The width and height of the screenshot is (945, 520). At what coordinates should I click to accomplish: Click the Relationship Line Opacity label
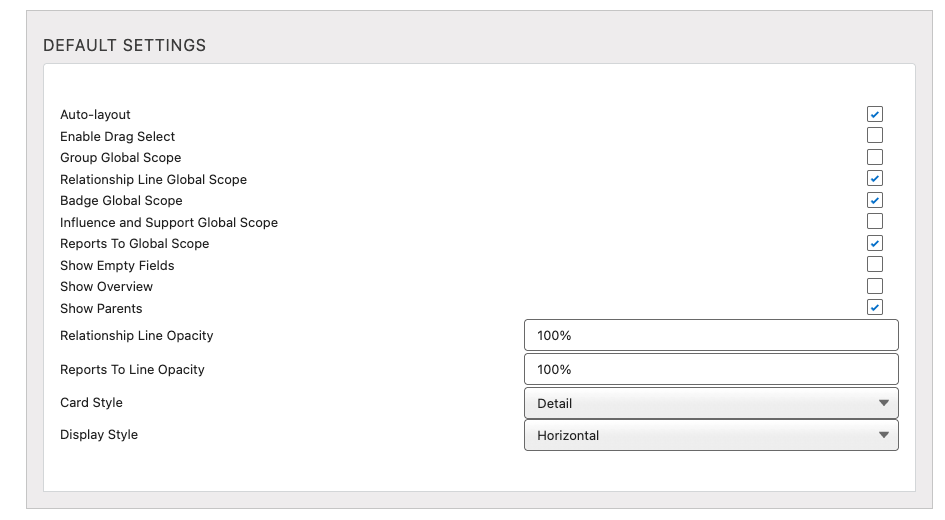(137, 336)
